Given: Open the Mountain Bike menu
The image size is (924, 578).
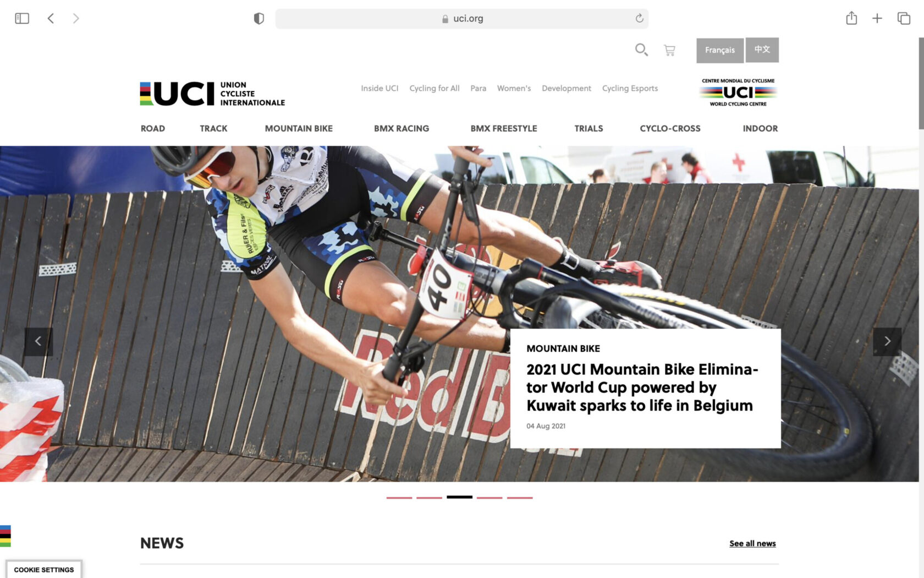Looking at the screenshot, I should tap(299, 128).
